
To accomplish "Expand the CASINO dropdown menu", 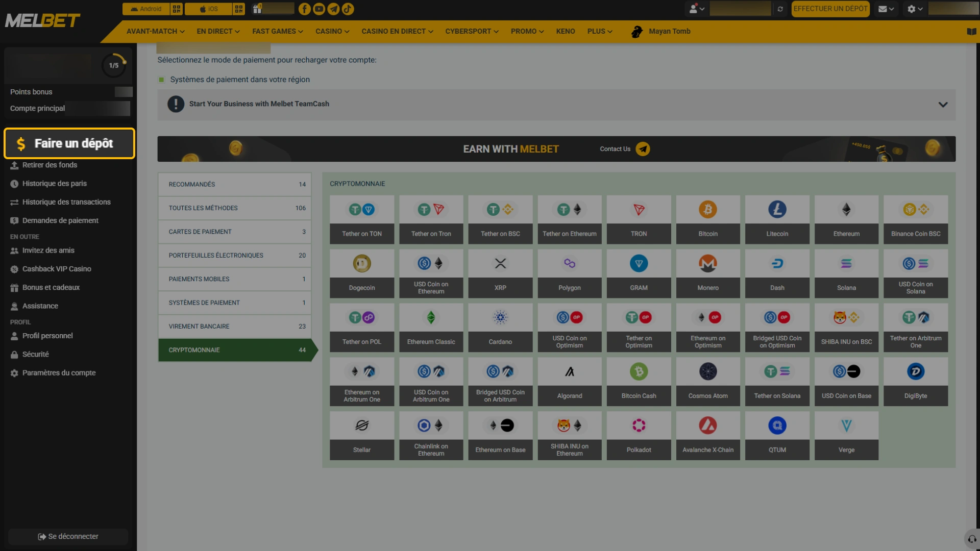I will (332, 31).
